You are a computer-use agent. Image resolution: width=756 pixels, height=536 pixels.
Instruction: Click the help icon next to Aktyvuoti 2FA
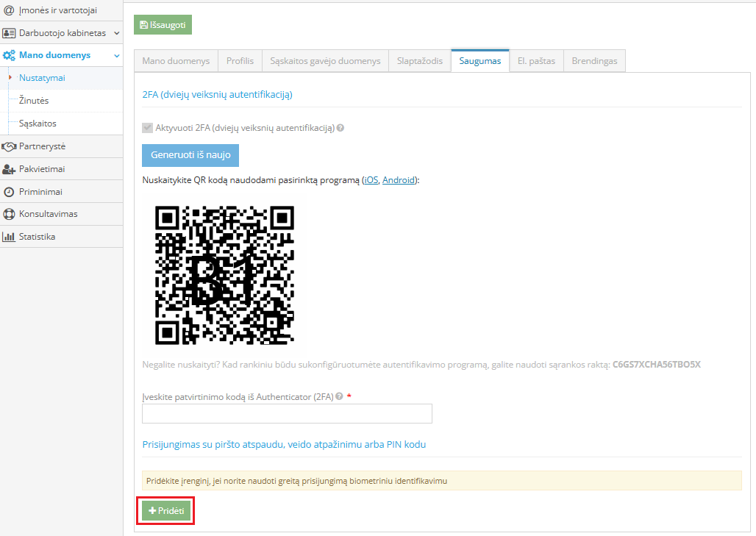340,128
